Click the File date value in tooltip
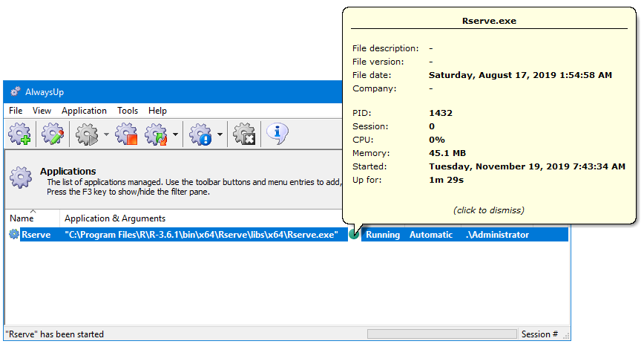The height and width of the screenshot is (344, 644). point(520,75)
